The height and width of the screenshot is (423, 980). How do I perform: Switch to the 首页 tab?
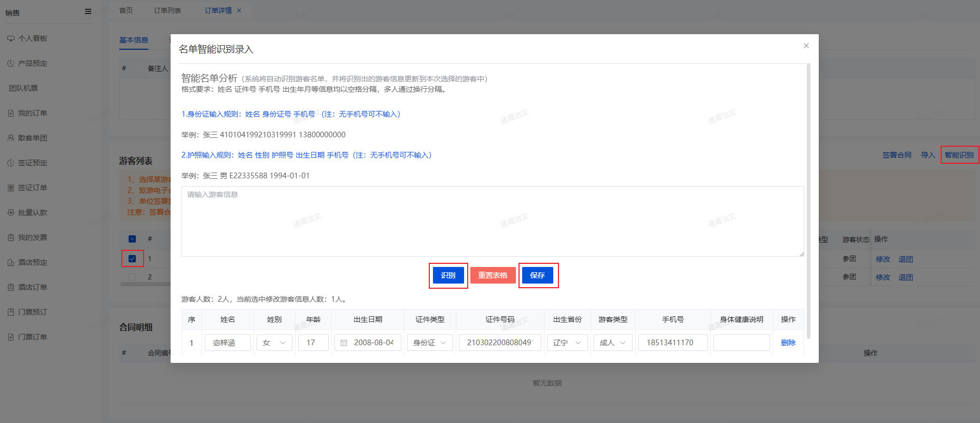click(x=126, y=10)
